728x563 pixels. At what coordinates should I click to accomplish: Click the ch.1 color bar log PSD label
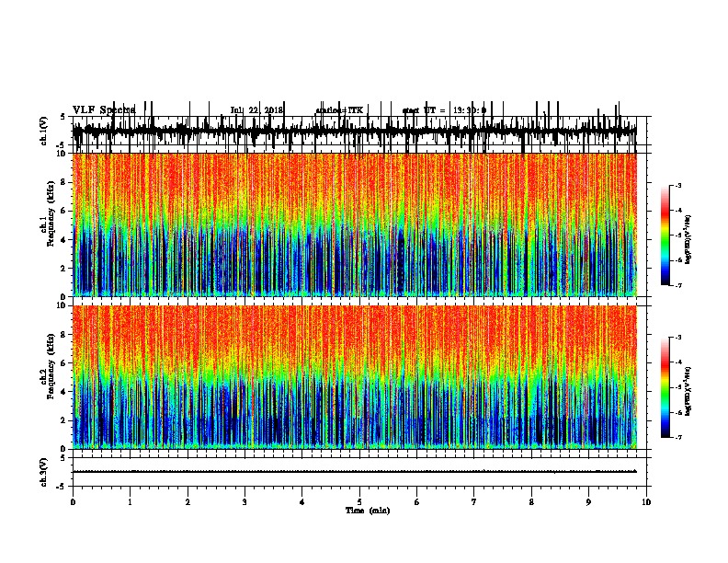point(688,239)
